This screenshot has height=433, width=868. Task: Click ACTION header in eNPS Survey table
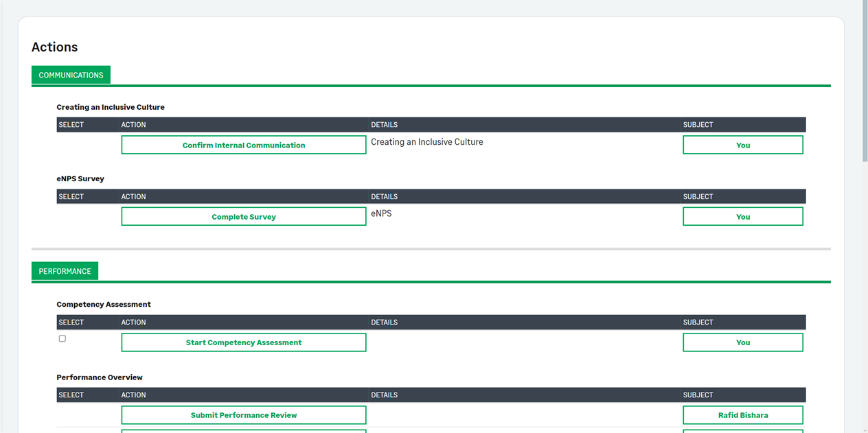pos(134,197)
